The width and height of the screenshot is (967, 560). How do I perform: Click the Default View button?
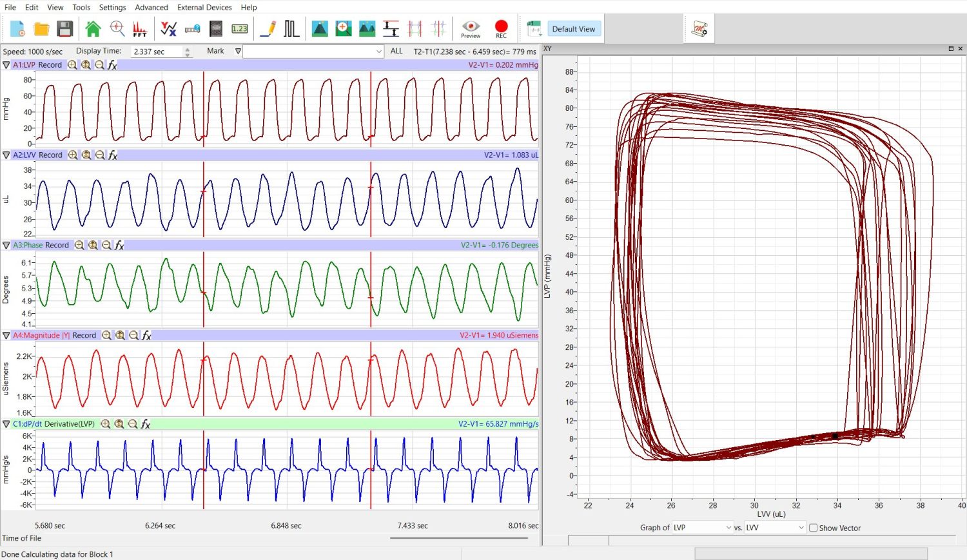[x=574, y=29]
